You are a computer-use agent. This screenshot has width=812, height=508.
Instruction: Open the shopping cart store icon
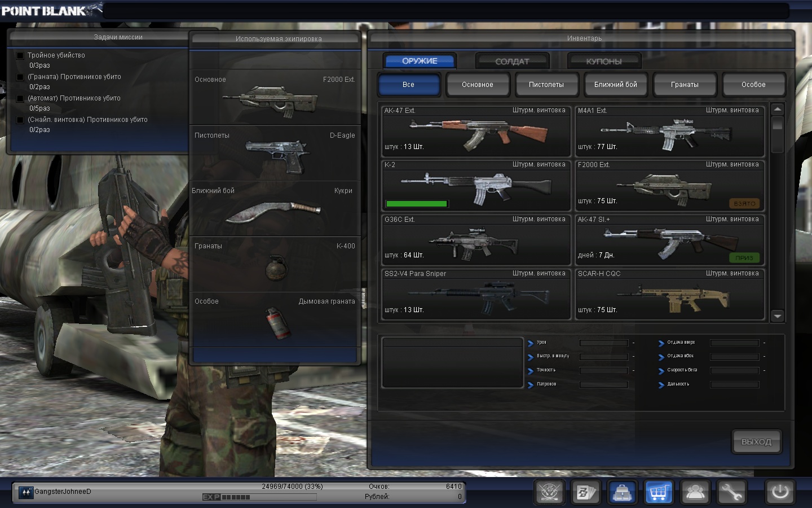point(658,492)
